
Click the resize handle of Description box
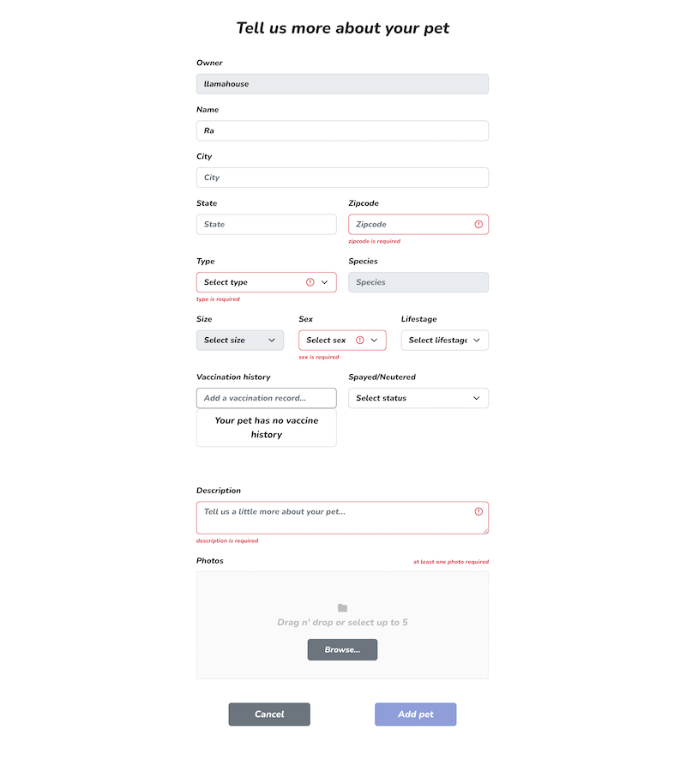[484, 531]
